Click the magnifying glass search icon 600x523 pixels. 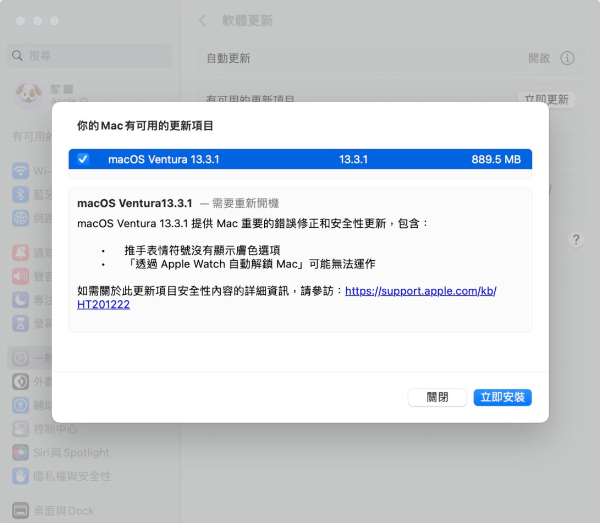click(18, 55)
